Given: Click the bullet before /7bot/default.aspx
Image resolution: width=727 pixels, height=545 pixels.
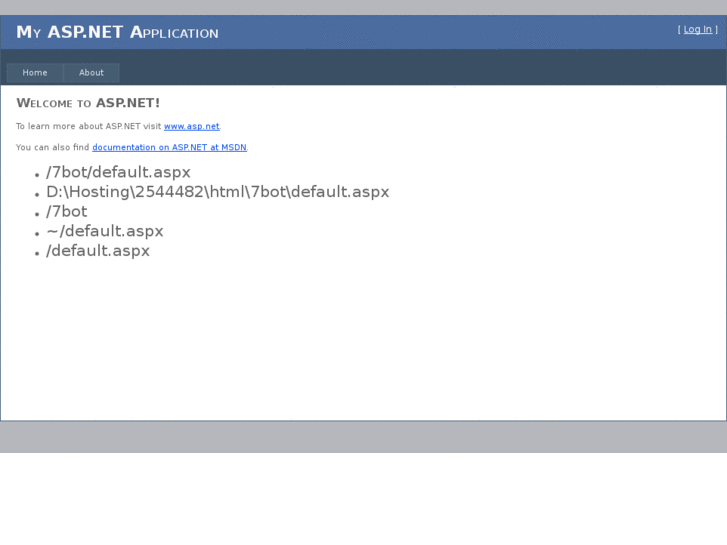Looking at the screenshot, I should pyautogui.click(x=37, y=175).
